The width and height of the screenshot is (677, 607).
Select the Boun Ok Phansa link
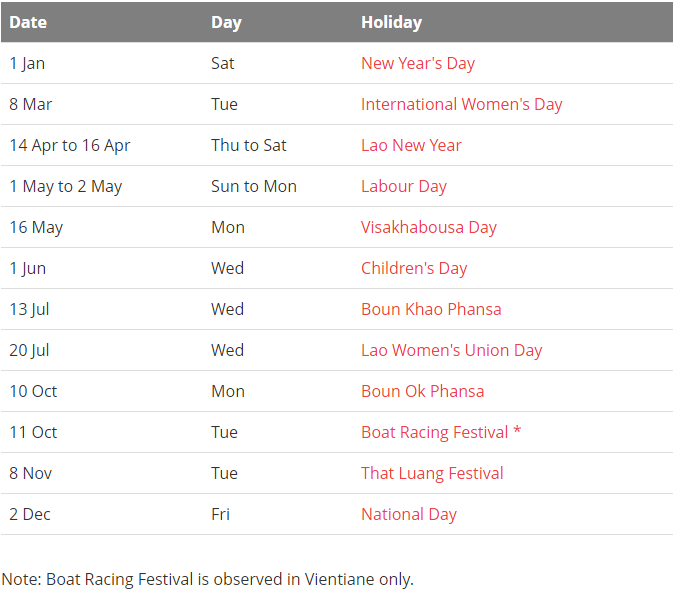[422, 392]
